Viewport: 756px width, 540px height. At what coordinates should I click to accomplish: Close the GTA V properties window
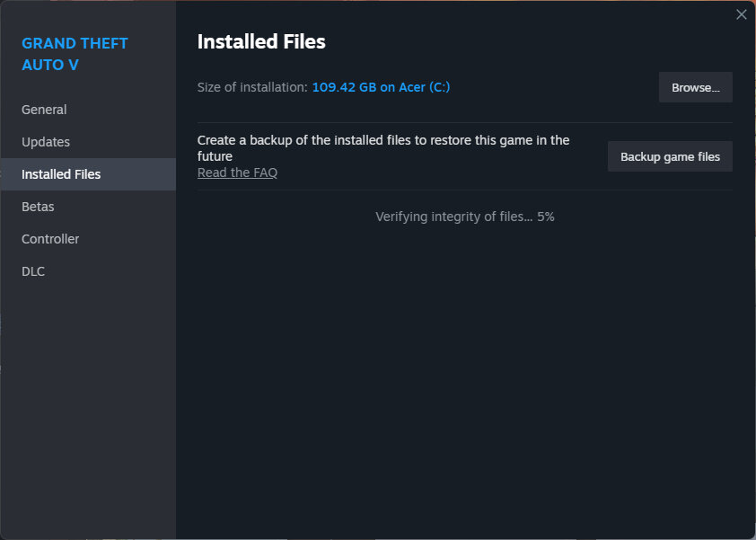pyautogui.click(x=741, y=14)
